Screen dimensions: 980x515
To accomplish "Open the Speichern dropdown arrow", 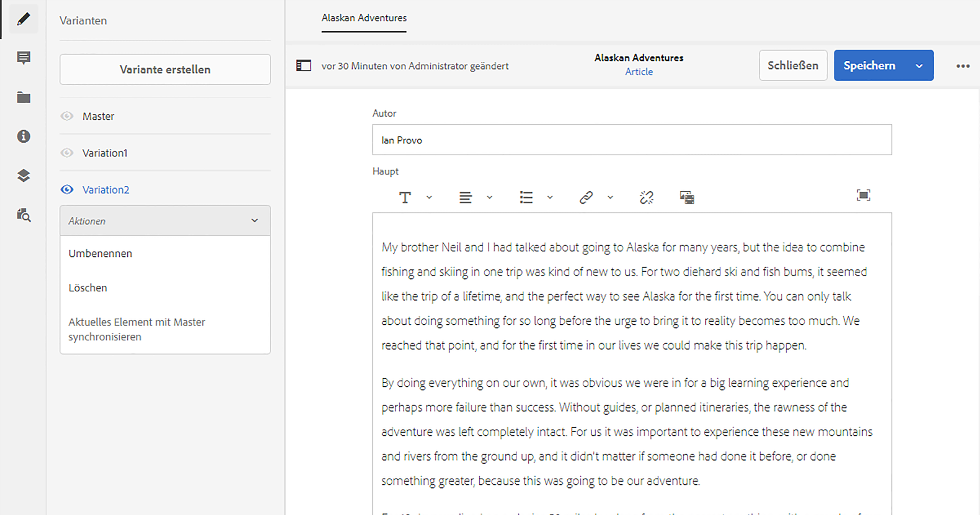I will (919, 66).
